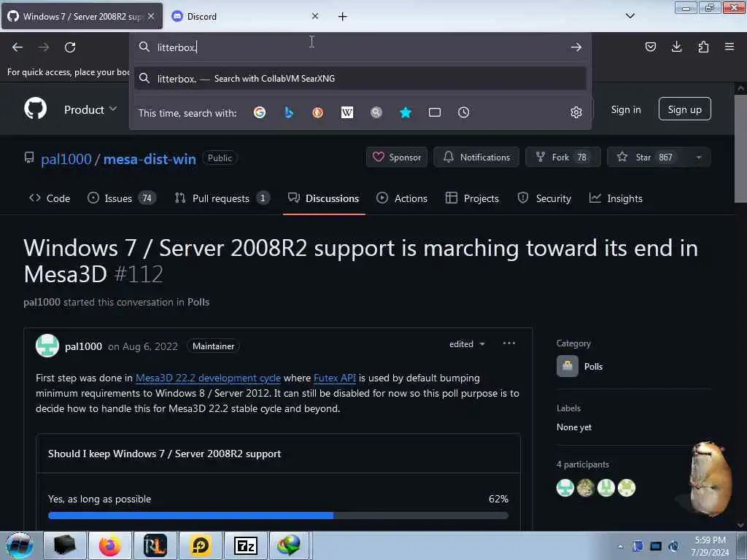Open the new tab plus button

342,17
